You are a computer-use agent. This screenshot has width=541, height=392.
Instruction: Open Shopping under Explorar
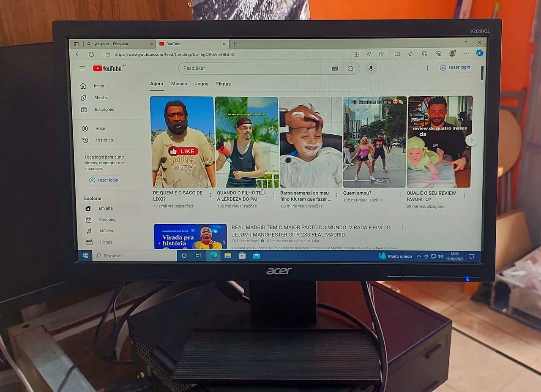point(108,220)
